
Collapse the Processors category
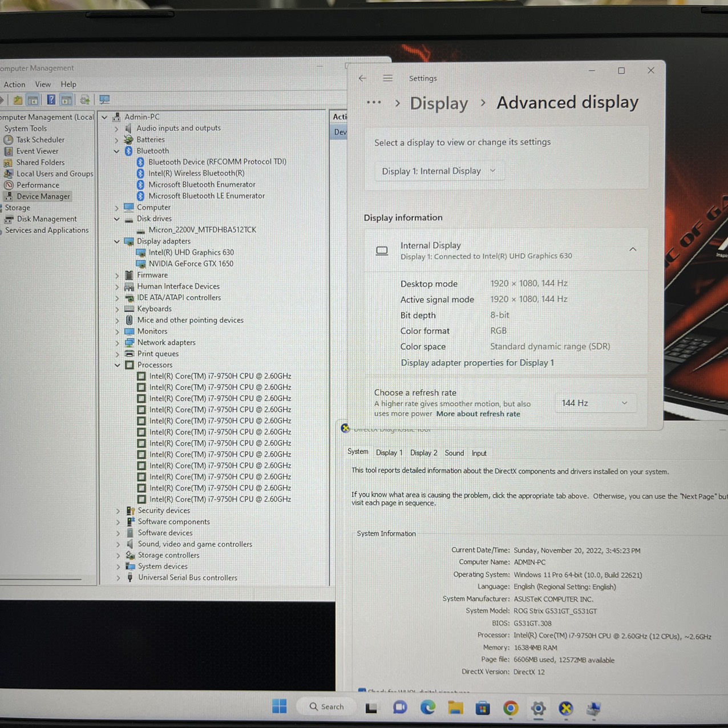[x=118, y=365]
